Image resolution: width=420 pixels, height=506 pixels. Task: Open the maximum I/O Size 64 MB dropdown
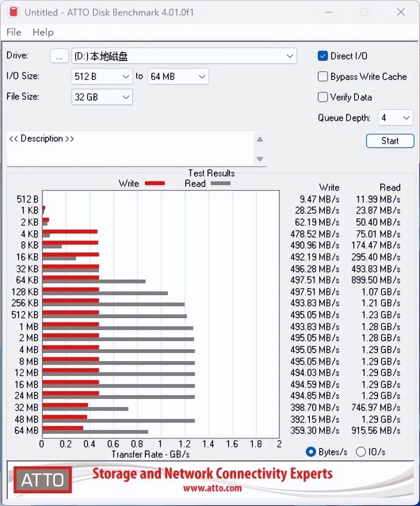click(178, 76)
